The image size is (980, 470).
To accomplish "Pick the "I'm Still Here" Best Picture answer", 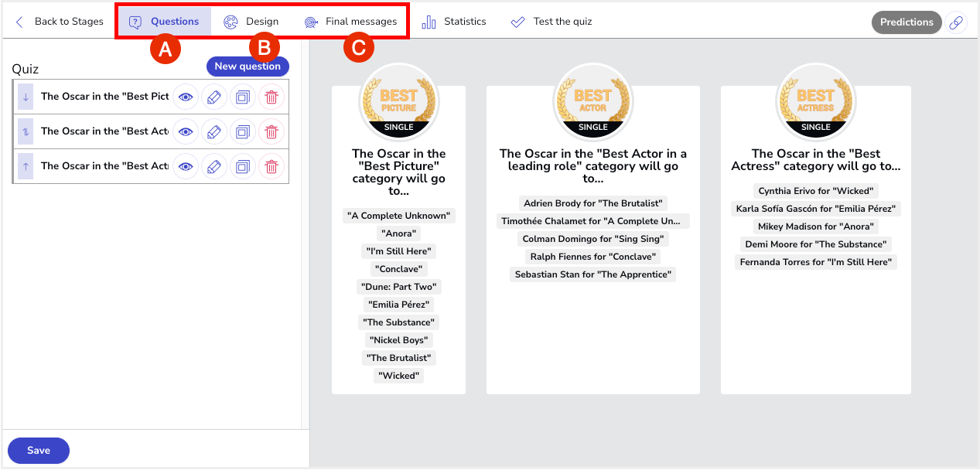I will (399, 251).
